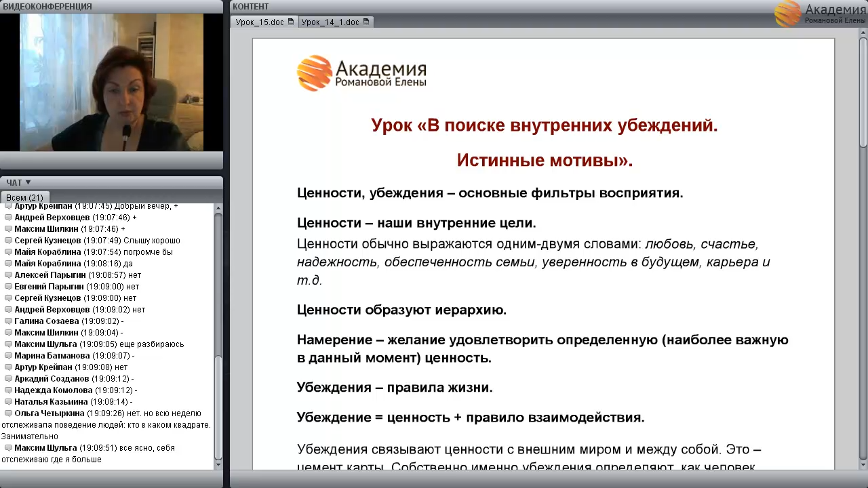Click bubble icon beside Аркадий Созданов message
Screen dimensions: 868x488
click(9, 379)
